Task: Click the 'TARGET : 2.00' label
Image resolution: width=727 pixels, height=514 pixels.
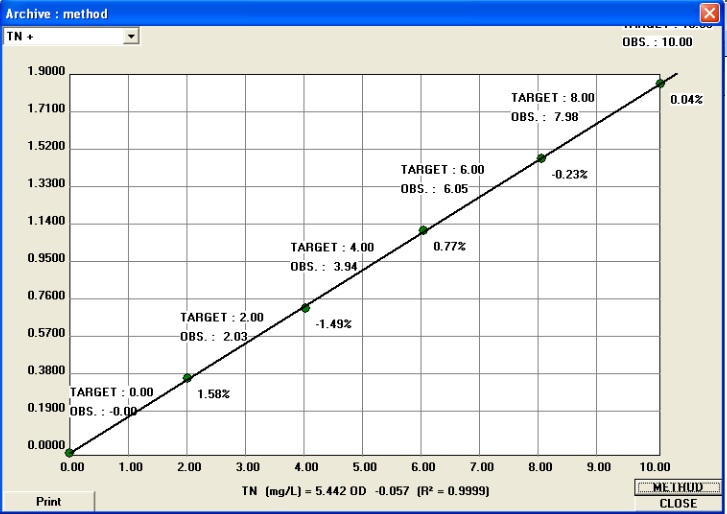Action: pyautogui.click(x=222, y=317)
